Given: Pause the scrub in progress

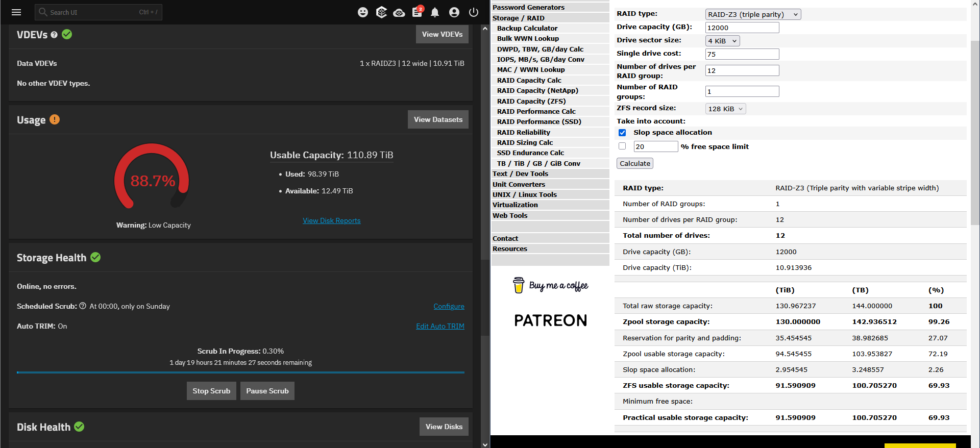Looking at the screenshot, I should (x=267, y=391).
